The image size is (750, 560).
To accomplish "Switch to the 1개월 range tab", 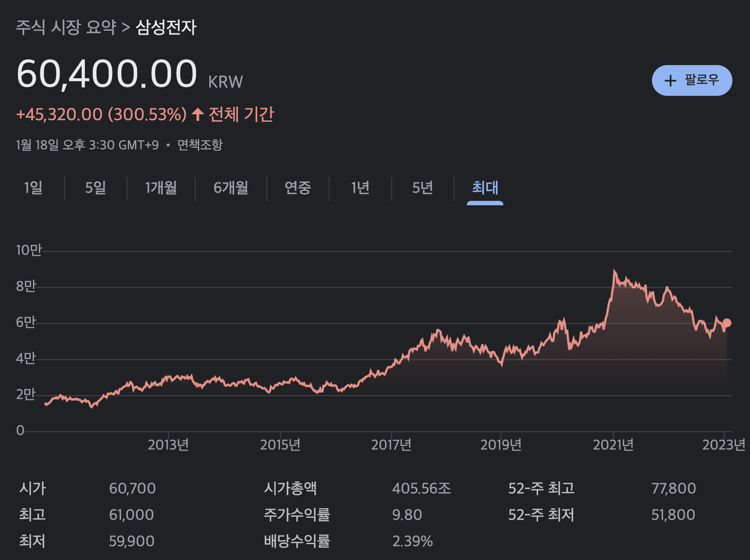I will pyautogui.click(x=161, y=188).
